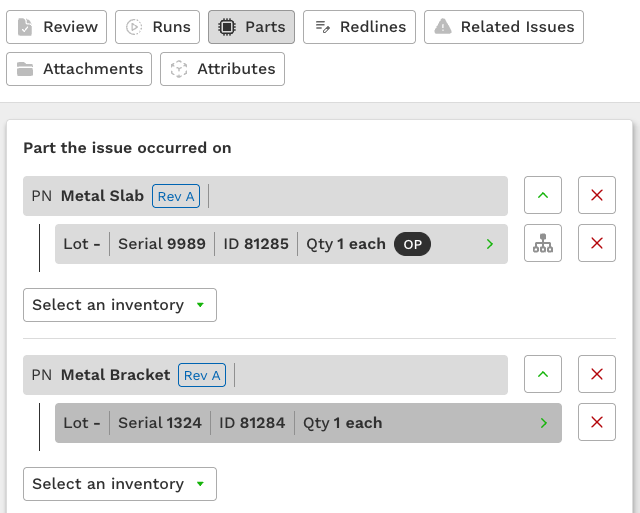
Task: Select the Parts tab
Action: [251, 27]
